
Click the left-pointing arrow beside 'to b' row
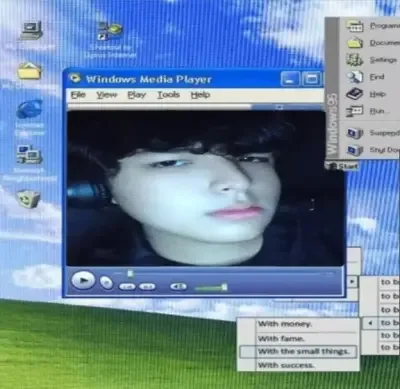tap(370, 323)
